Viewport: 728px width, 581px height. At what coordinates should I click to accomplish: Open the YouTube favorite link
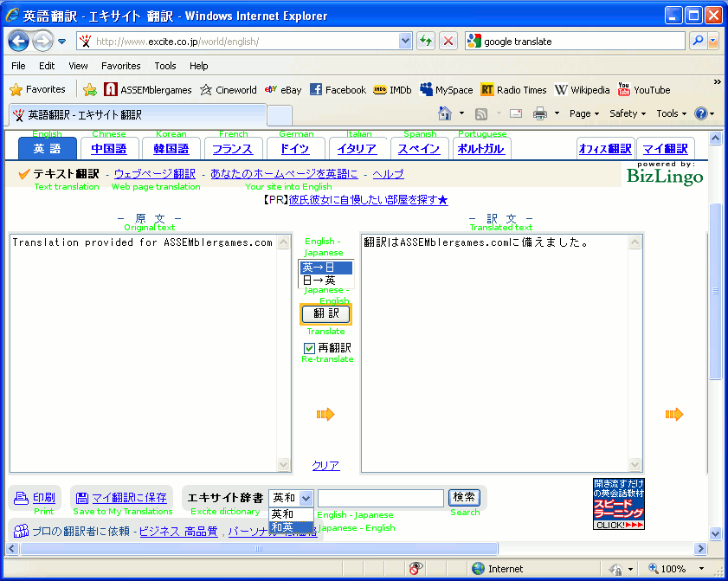(644, 90)
